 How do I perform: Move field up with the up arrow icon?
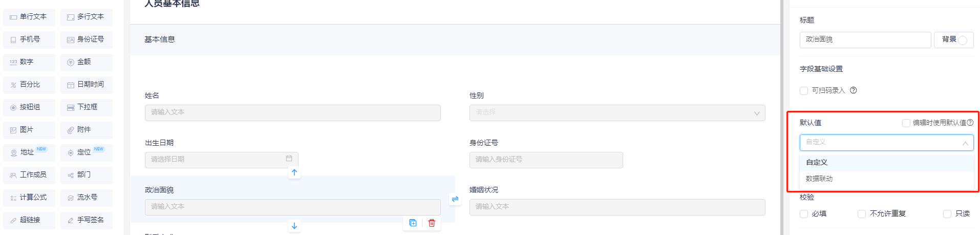[x=294, y=172]
